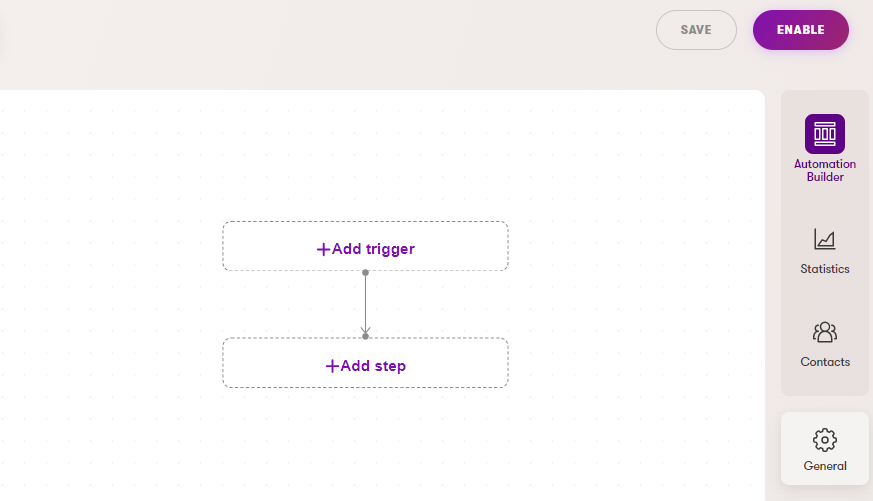The height and width of the screenshot is (501, 873).
Task: Click the plus icon beside Add step
Action: pos(332,366)
